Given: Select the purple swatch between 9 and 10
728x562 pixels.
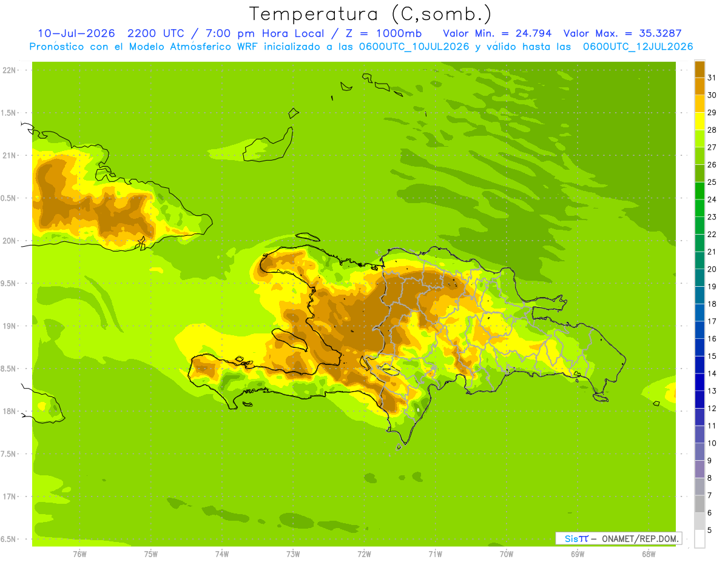Looking at the screenshot, I should pos(699,452).
